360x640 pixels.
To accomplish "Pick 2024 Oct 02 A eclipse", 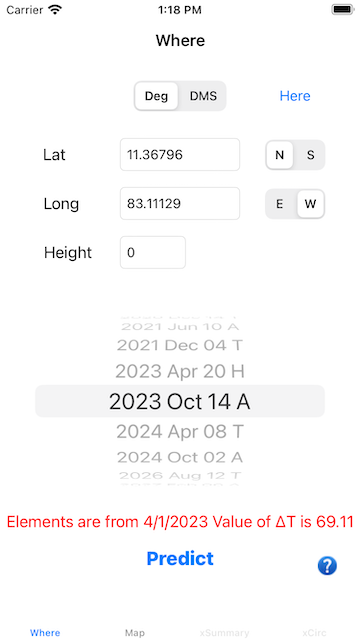I will (x=180, y=457).
